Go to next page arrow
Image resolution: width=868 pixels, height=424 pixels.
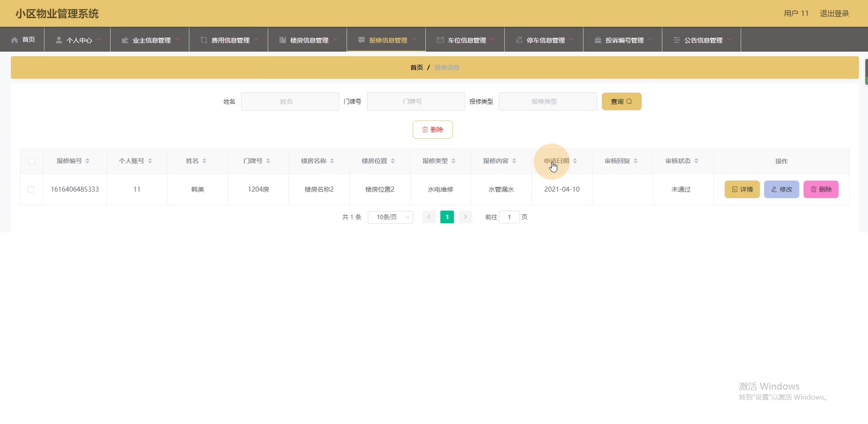tap(465, 217)
